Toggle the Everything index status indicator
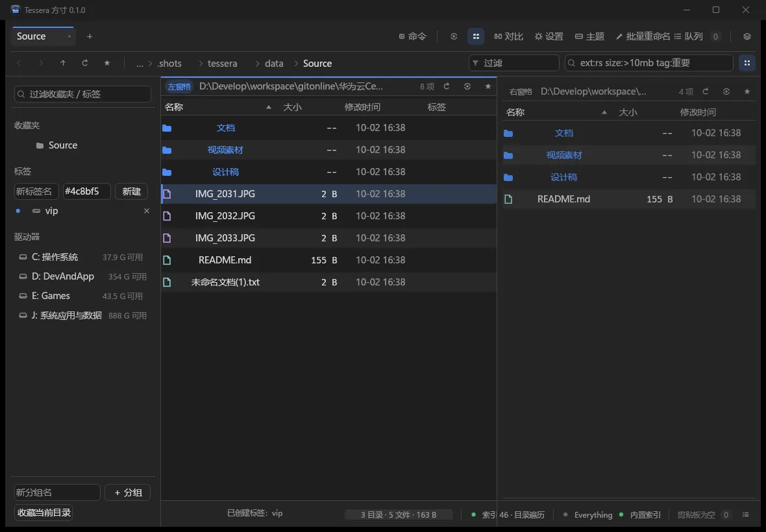This screenshot has height=532, width=766. pyautogui.click(x=587, y=515)
